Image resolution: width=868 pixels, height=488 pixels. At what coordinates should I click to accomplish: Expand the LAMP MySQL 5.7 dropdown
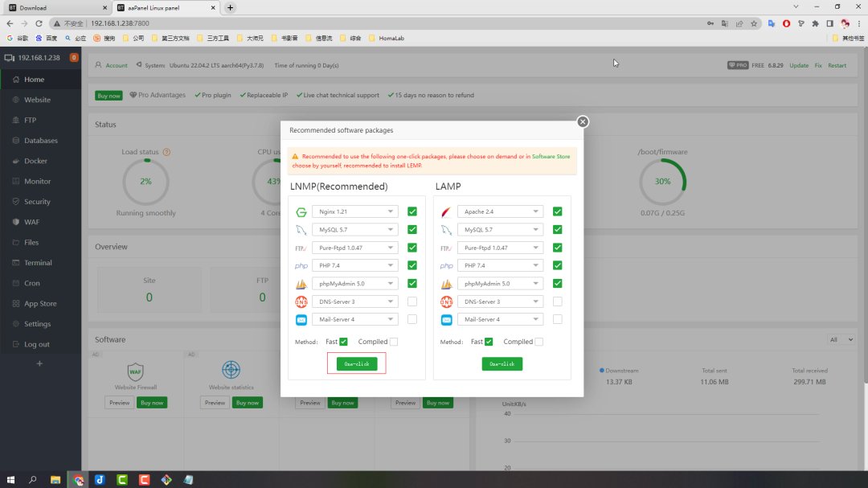pos(500,229)
